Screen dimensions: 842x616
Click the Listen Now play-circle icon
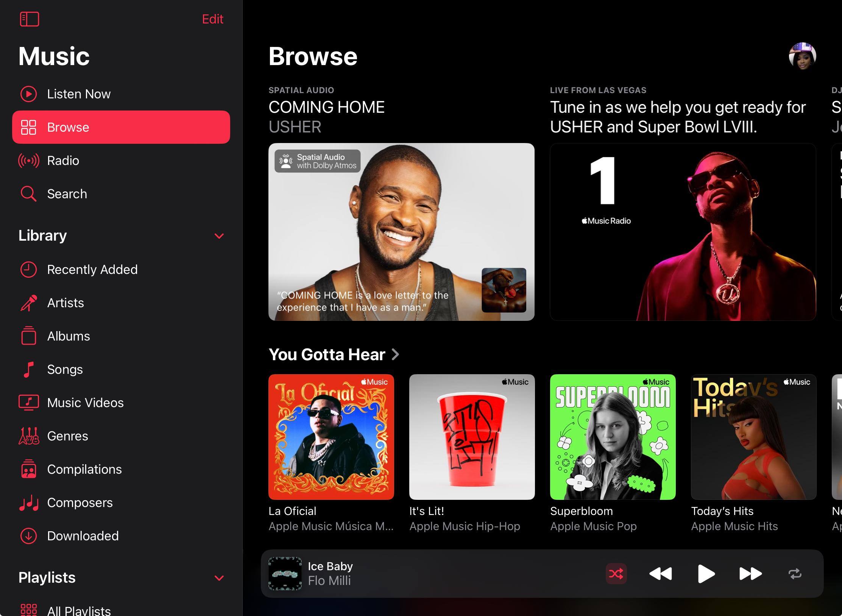28,94
